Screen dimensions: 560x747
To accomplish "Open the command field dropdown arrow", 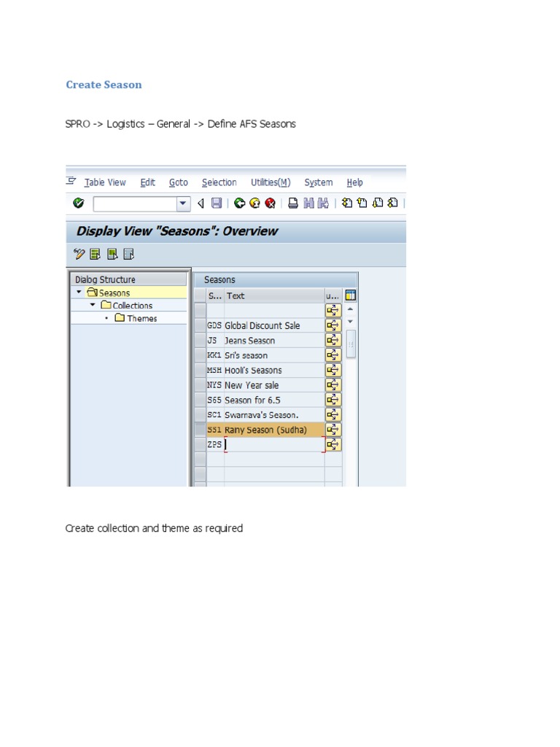I will click(183, 204).
